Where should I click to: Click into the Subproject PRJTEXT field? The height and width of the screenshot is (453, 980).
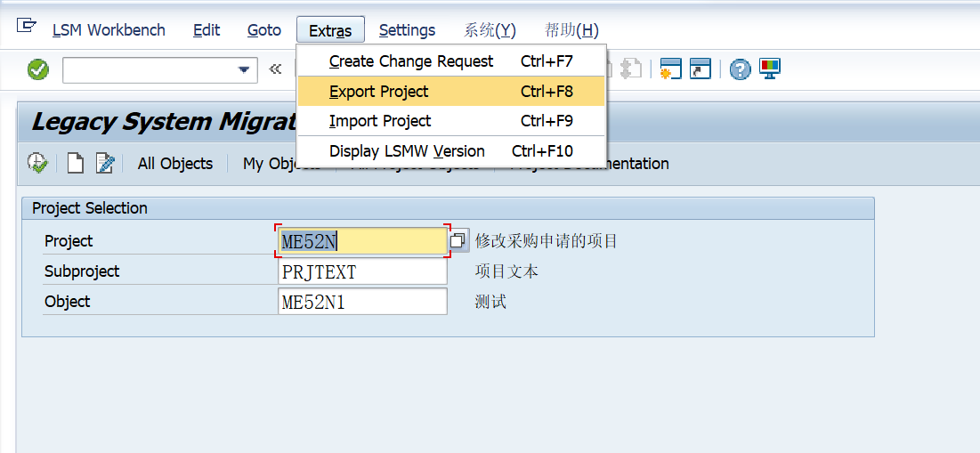point(362,271)
